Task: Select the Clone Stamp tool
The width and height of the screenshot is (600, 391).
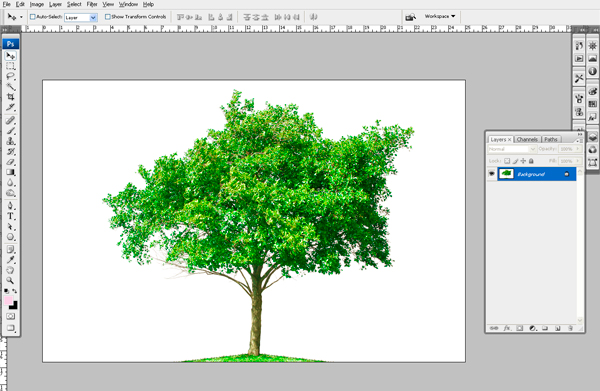Action: pyautogui.click(x=10, y=141)
